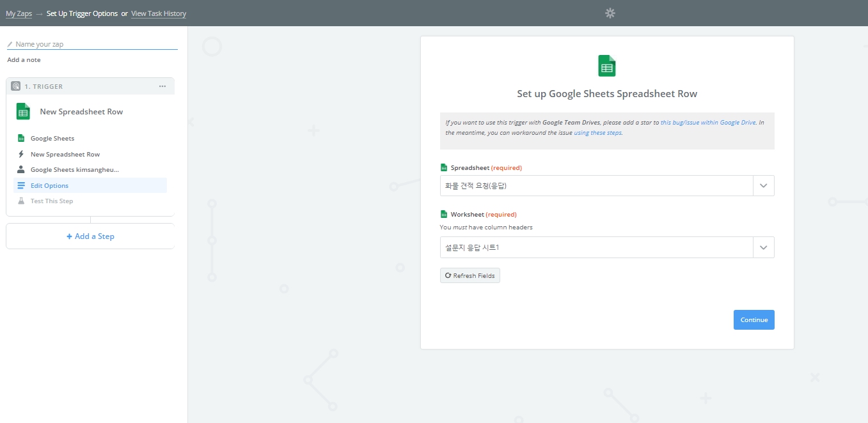This screenshot has height=423, width=868.
Task: Click the large Google Sheets icon in setup panel
Action: 606,66
